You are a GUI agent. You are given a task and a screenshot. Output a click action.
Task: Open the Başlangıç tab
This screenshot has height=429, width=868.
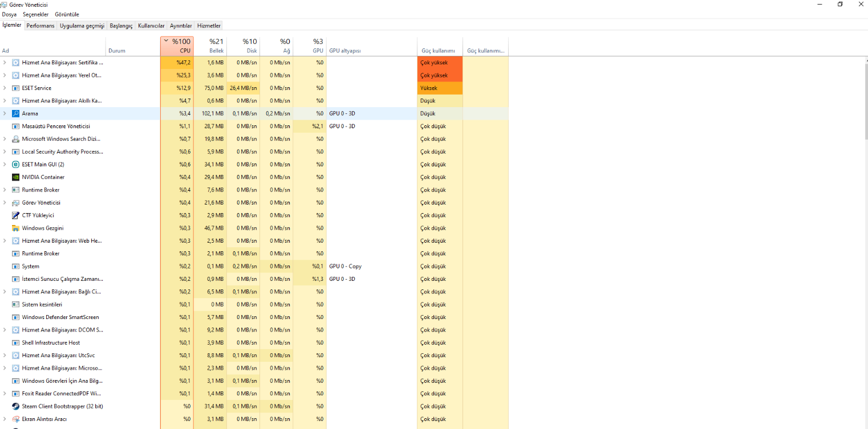pos(121,26)
